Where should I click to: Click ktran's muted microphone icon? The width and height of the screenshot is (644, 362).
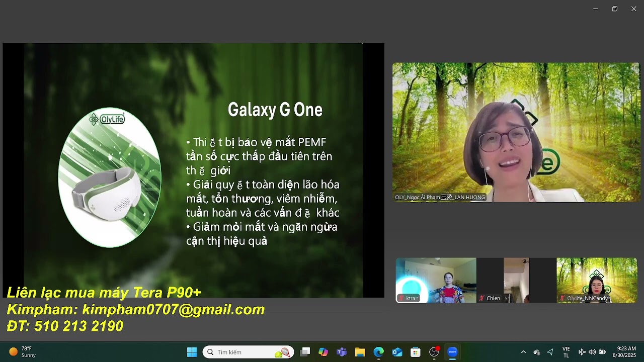pos(401,298)
